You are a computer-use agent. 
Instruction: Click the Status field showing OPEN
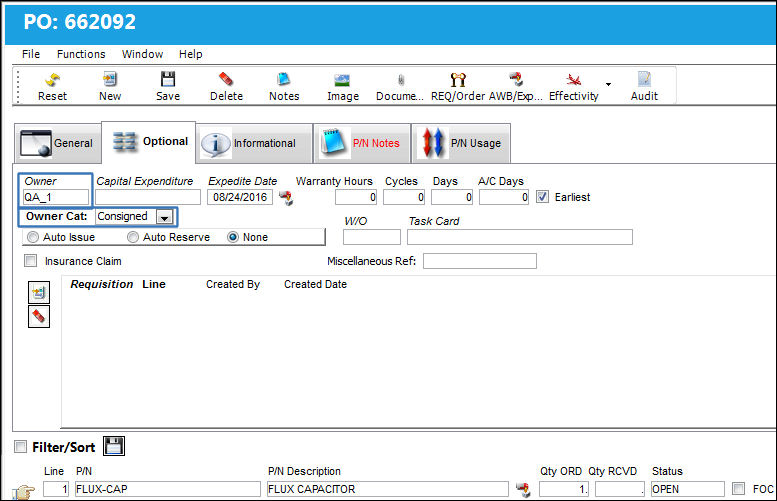688,489
